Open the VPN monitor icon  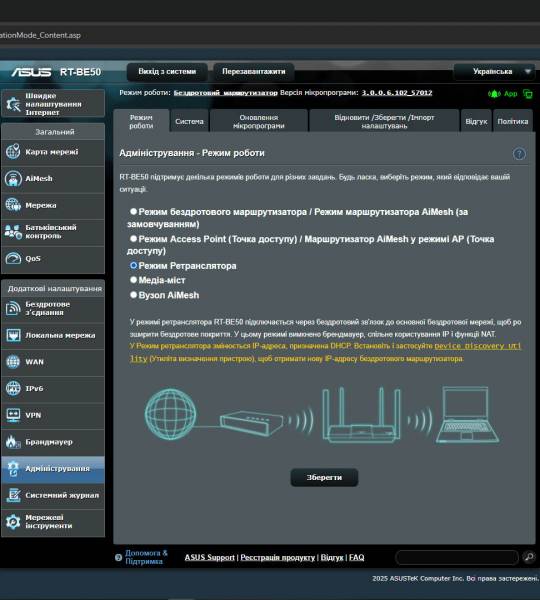point(13,415)
